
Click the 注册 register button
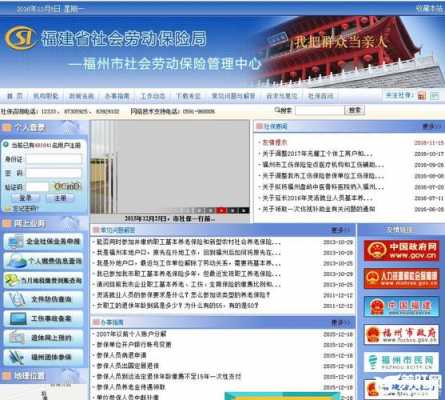coord(60,198)
